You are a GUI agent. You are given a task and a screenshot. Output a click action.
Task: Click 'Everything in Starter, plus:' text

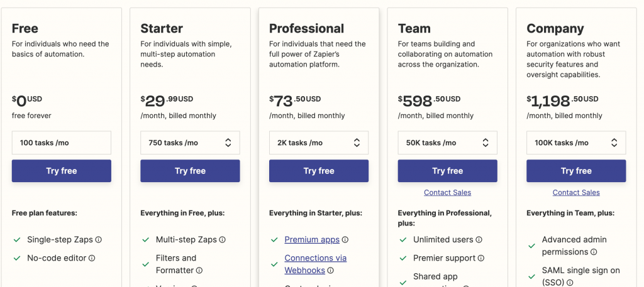(x=314, y=213)
